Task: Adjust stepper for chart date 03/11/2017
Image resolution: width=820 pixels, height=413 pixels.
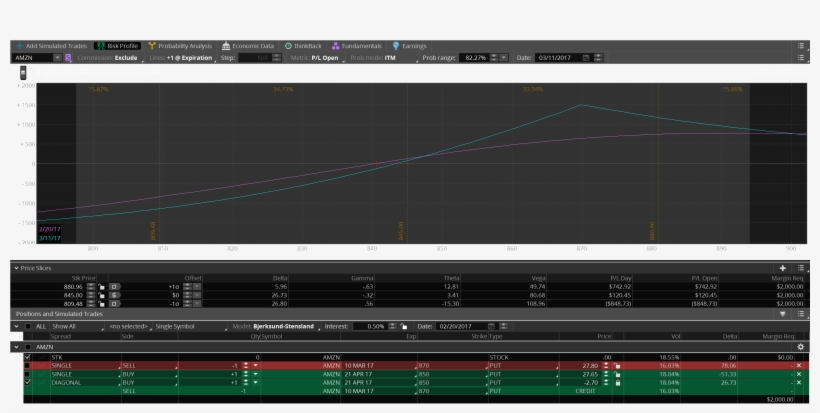Action: pos(599,58)
